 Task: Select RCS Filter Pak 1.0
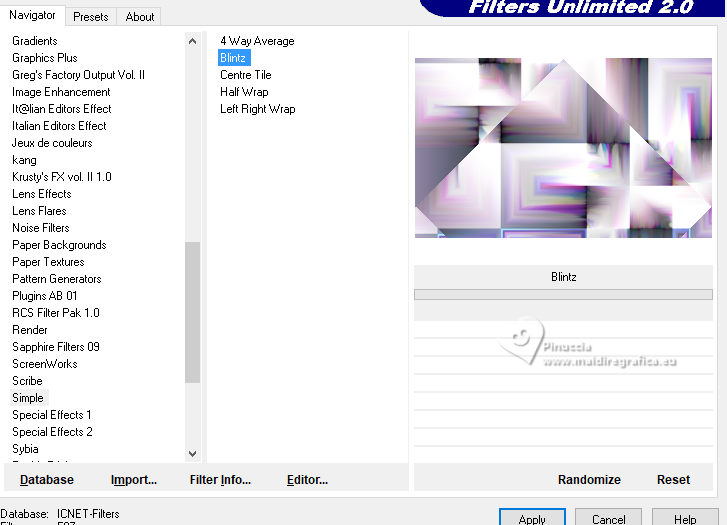(56, 313)
